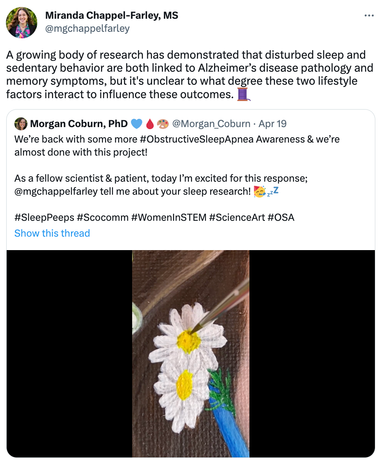
Task: Click the artist palette emoji
Action: (163, 124)
